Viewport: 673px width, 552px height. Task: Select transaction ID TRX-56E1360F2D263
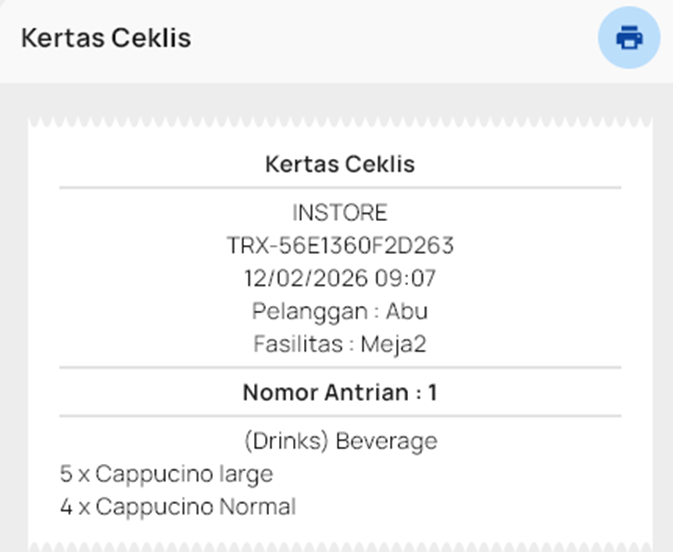tap(339, 245)
